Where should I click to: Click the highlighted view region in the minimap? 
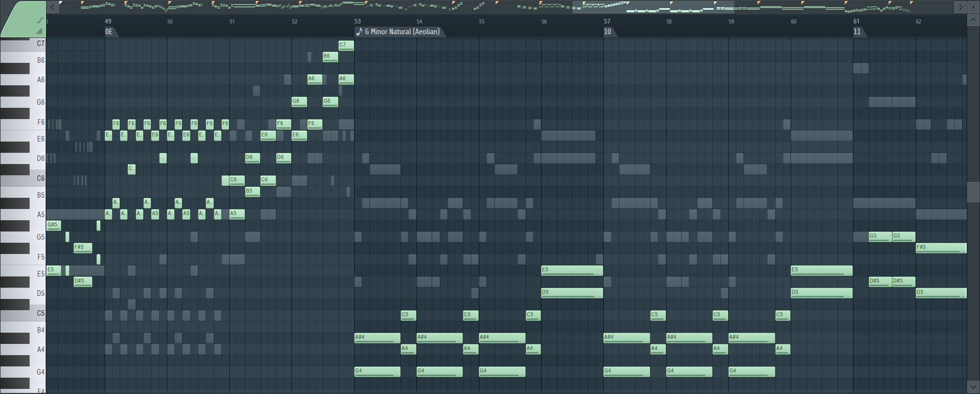coord(652,7)
